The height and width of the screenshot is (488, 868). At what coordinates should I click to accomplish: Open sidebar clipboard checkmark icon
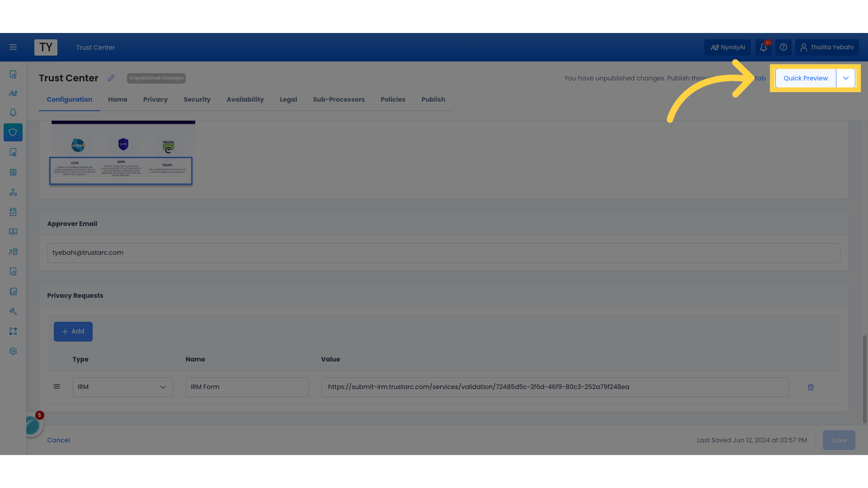click(x=13, y=212)
